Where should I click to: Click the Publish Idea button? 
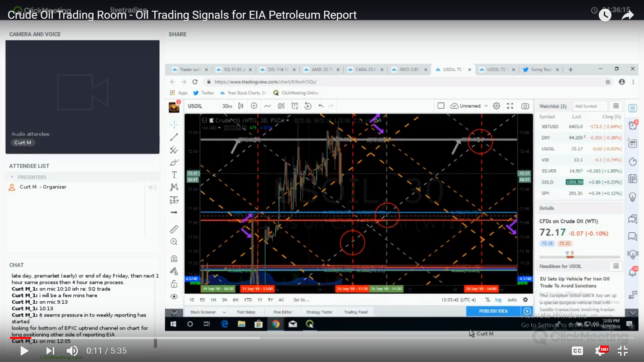coord(493,311)
